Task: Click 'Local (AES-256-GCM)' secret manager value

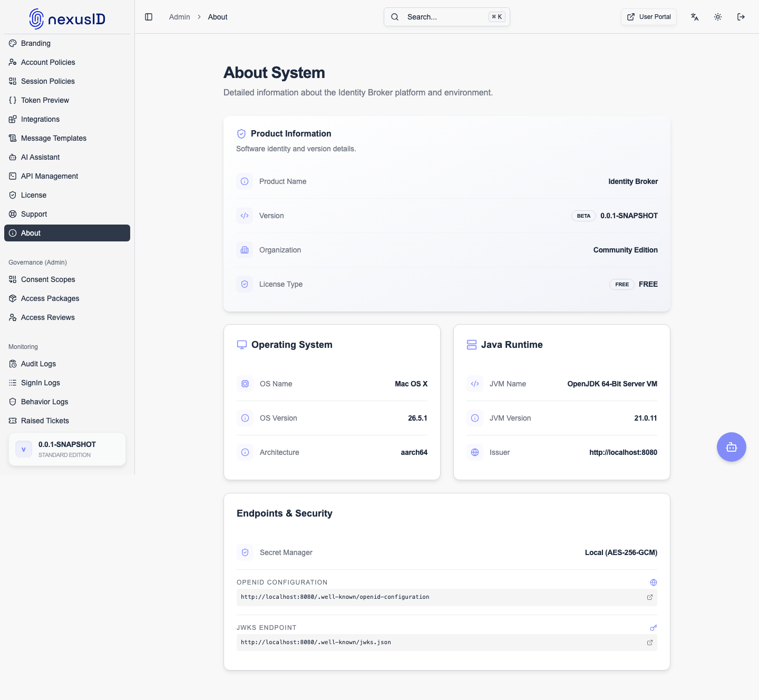Action: pyautogui.click(x=621, y=552)
